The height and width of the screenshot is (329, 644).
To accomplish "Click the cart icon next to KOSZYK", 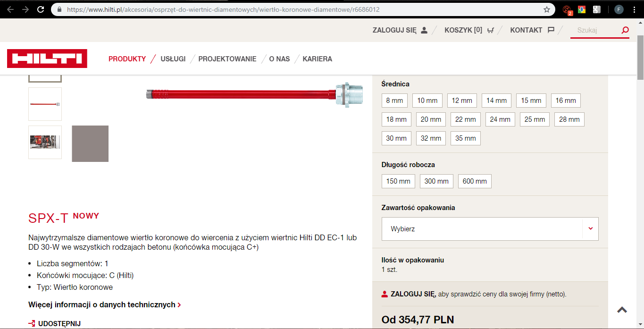I will coord(491,30).
